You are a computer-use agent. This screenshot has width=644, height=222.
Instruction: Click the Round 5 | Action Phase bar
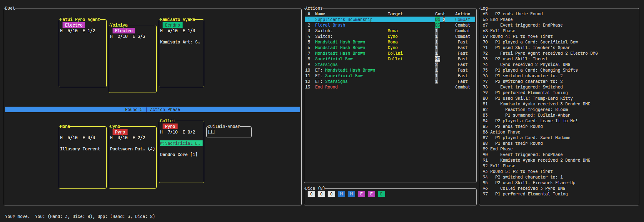point(153,109)
